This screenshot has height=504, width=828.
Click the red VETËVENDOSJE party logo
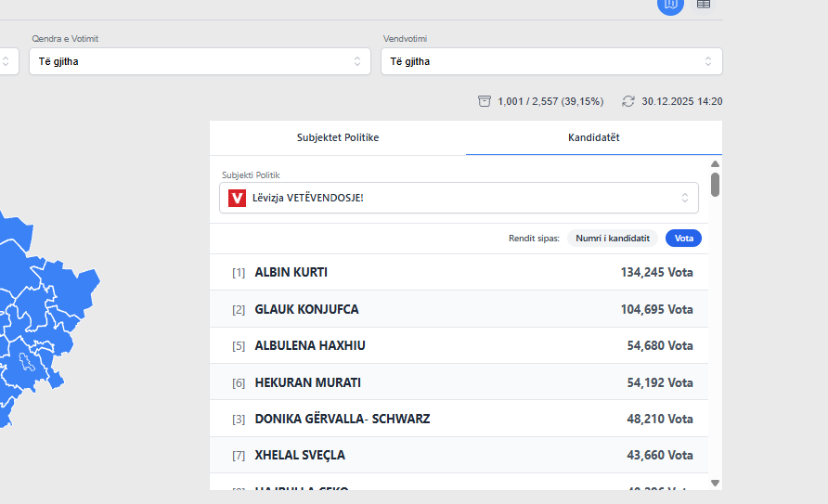pos(237,198)
